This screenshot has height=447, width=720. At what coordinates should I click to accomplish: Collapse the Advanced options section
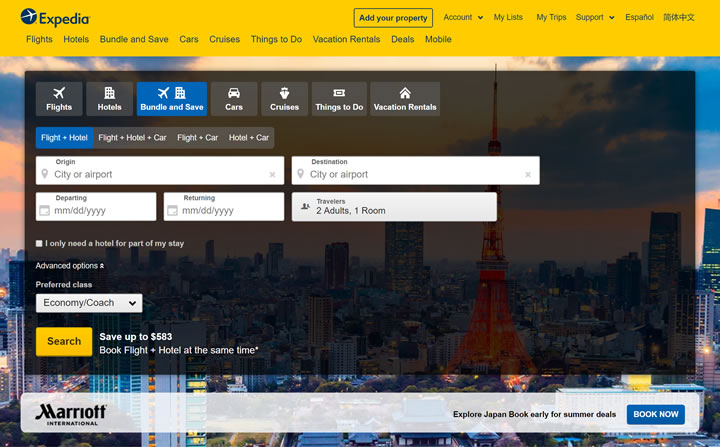coord(69,266)
